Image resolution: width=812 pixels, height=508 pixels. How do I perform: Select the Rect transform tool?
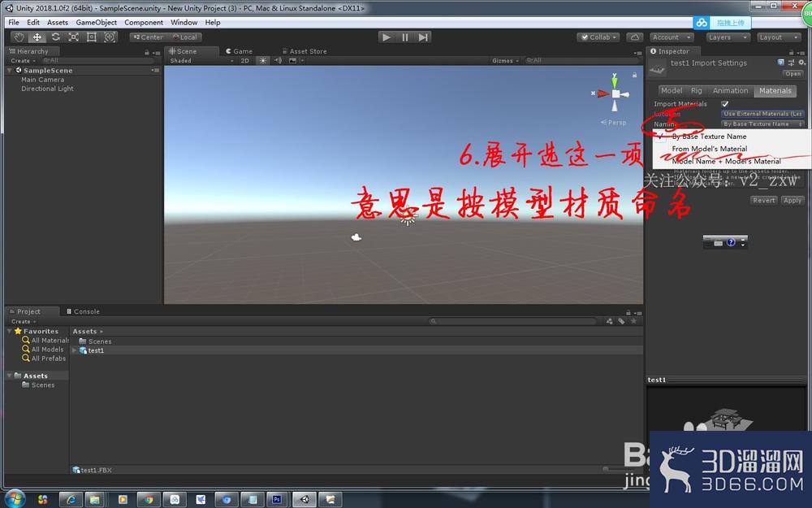point(92,37)
